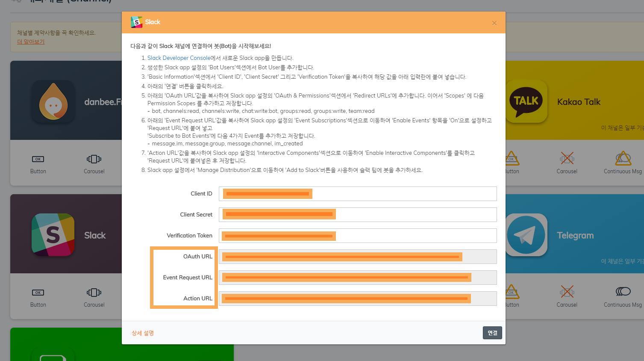Image resolution: width=644 pixels, height=361 pixels.
Task: Click the Slack logo in dialog header
Action: [x=136, y=22]
